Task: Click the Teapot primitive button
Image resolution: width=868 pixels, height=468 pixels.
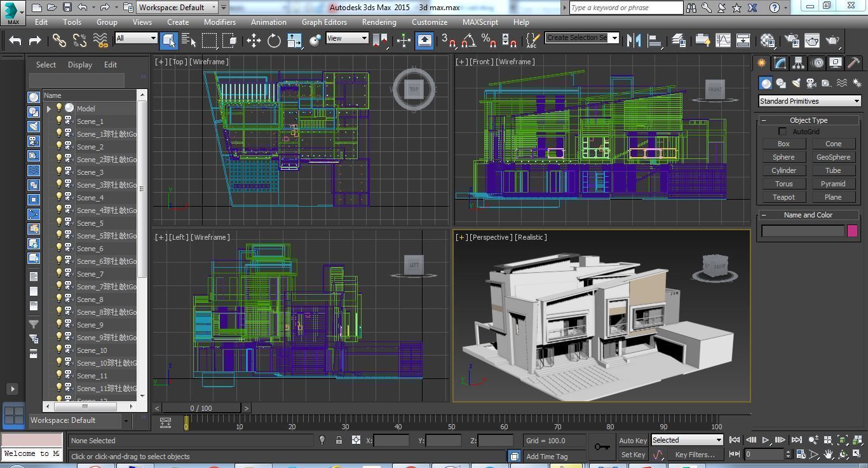Action: (x=783, y=197)
